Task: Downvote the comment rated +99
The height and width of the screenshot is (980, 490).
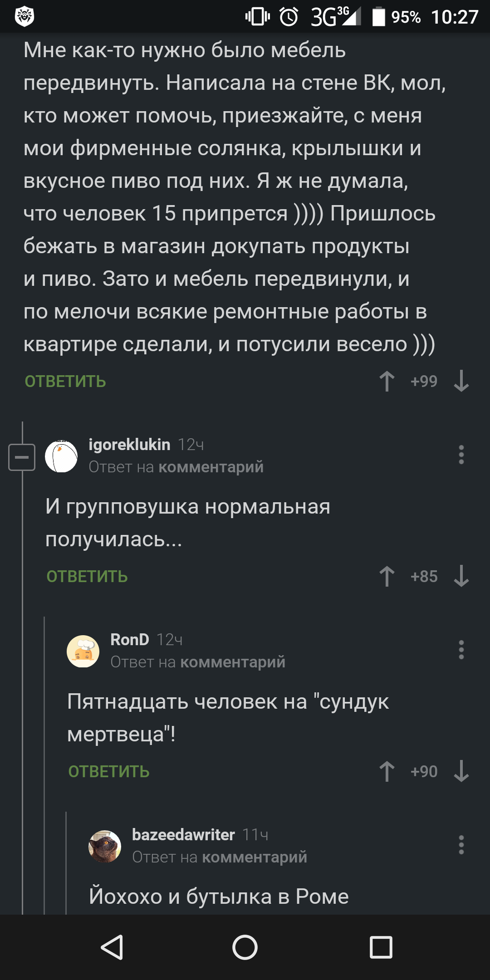Action: pyautogui.click(x=461, y=381)
